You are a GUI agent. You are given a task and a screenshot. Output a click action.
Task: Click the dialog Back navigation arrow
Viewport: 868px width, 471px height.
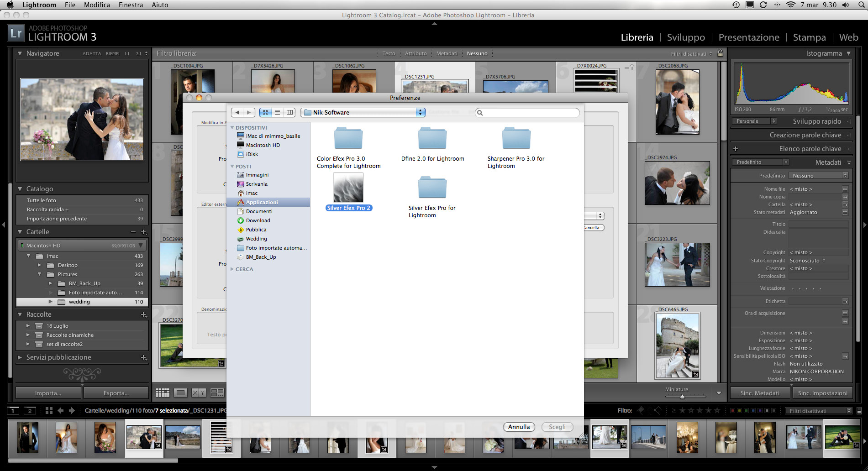237,112
